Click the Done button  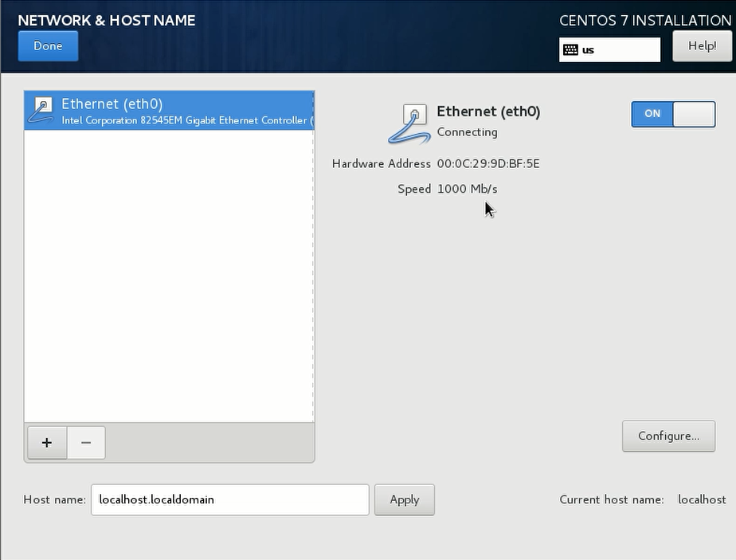(48, 46)
